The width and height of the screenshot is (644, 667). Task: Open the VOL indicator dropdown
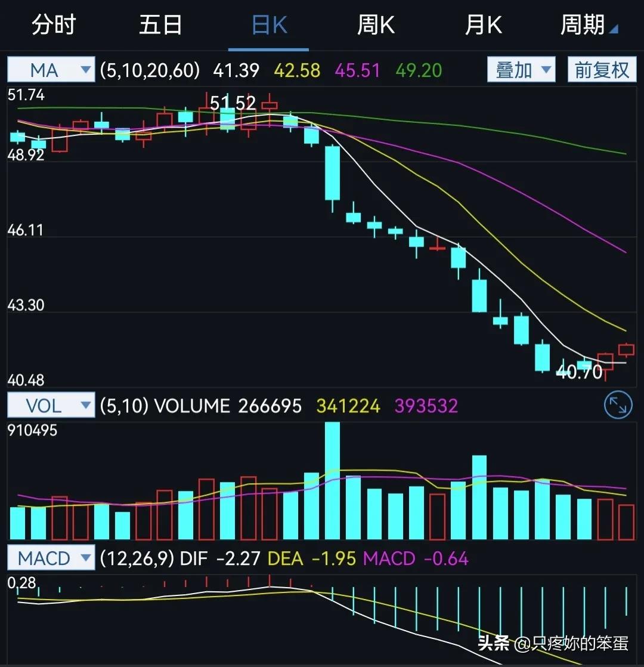coord(51,405)
